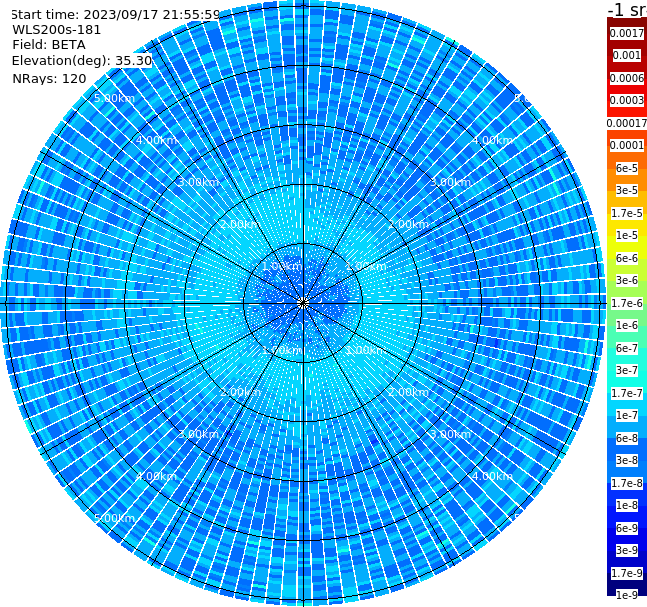Select the 0.001 colorbar label
This screenshot has height=607, width=647.
click(627, 55)
